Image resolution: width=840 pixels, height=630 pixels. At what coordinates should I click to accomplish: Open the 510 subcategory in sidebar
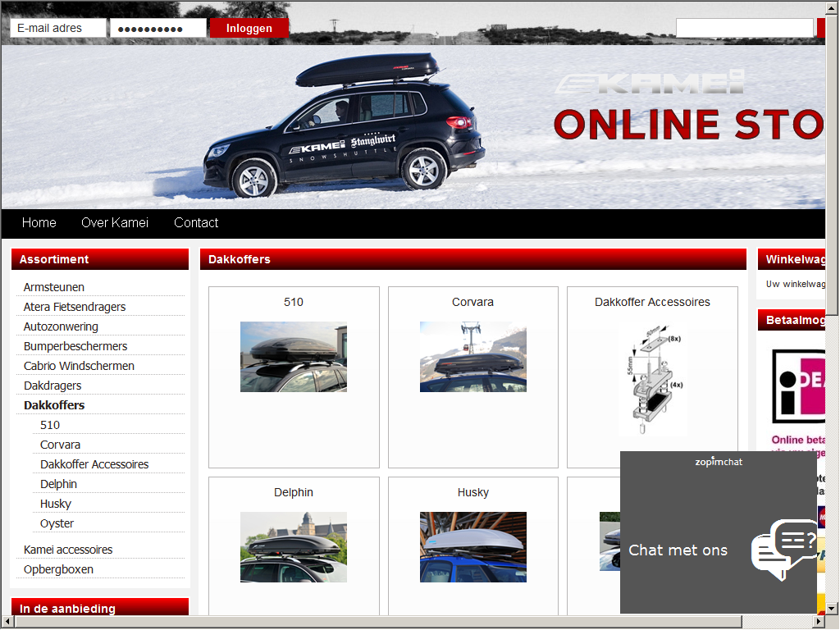pyautogui.click(x=50, y=426)
